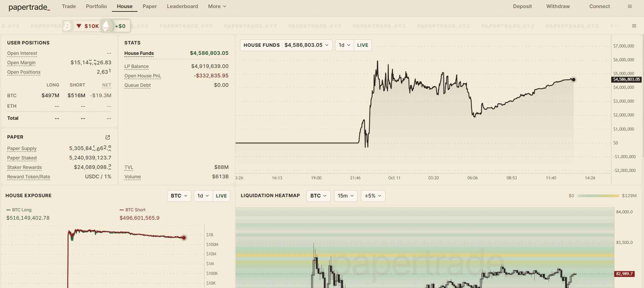Open the ticker bar menu icon

coord(634,26)
